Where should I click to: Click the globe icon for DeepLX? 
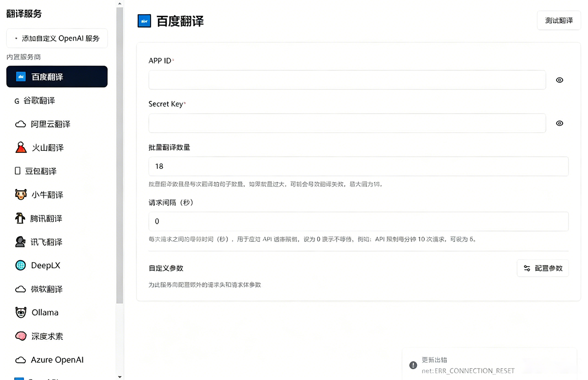21,265
